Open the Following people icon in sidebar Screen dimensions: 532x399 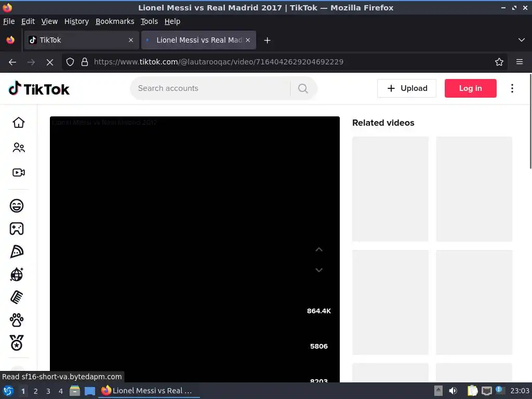(19, 148)
